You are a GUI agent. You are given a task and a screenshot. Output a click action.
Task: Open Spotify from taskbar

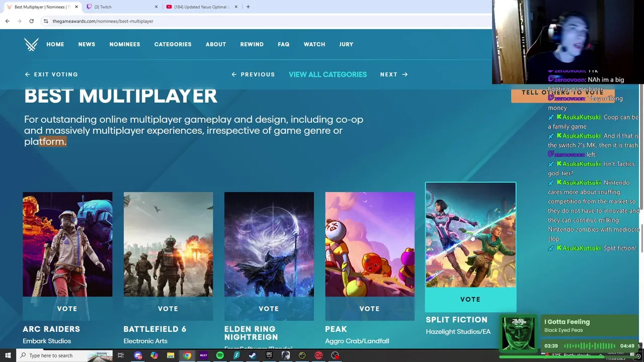(220, 355)
